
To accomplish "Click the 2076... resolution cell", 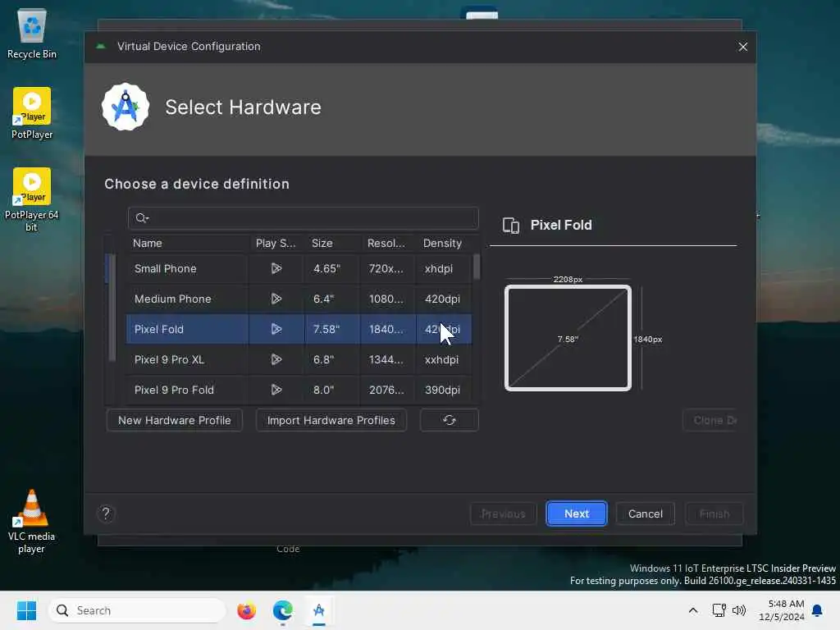I will click(386, 390).
